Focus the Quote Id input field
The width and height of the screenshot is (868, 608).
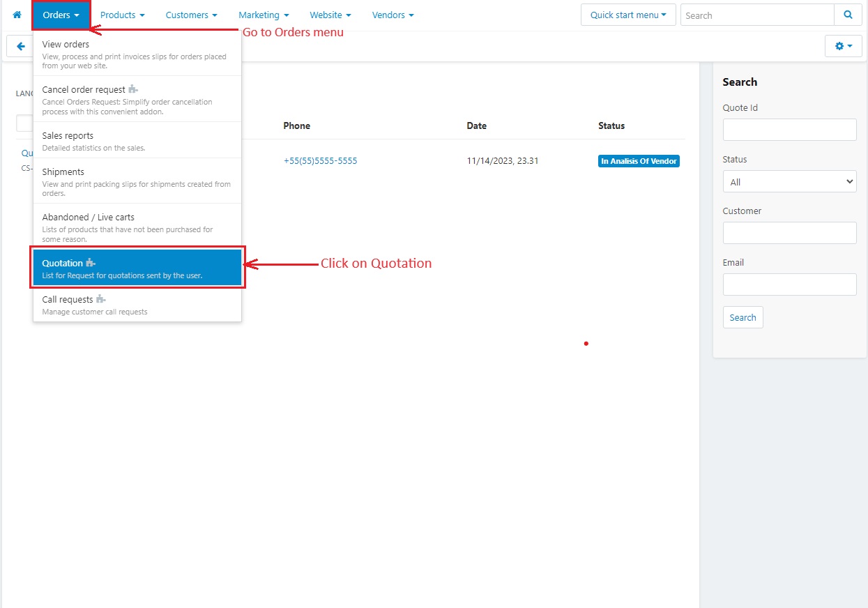[x=789, y=130]
